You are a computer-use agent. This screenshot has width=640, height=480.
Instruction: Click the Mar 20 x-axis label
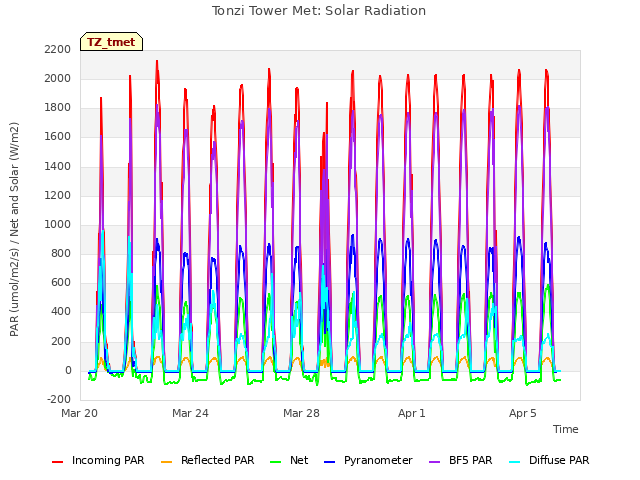click(x=80, y=413)
